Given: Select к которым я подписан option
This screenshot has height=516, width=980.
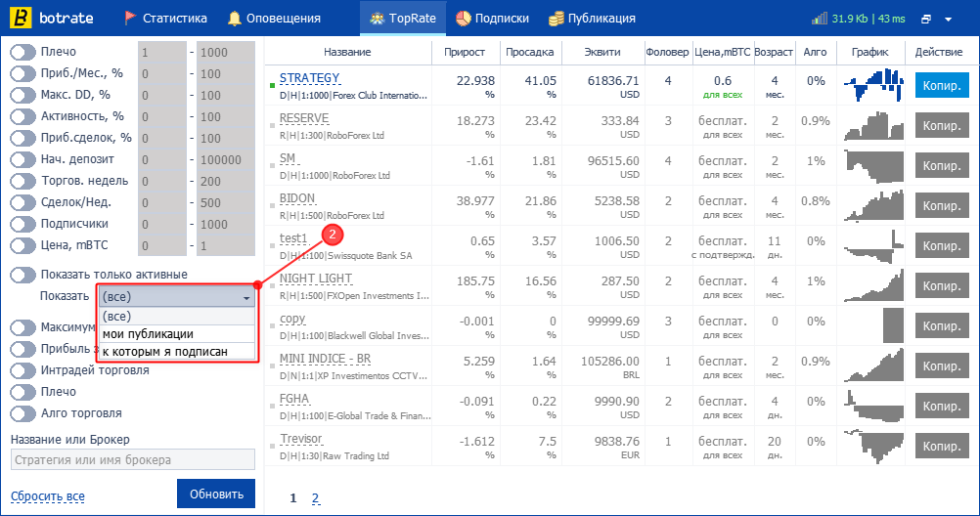Looking at the screenshot, I should [x=177, y=351].
